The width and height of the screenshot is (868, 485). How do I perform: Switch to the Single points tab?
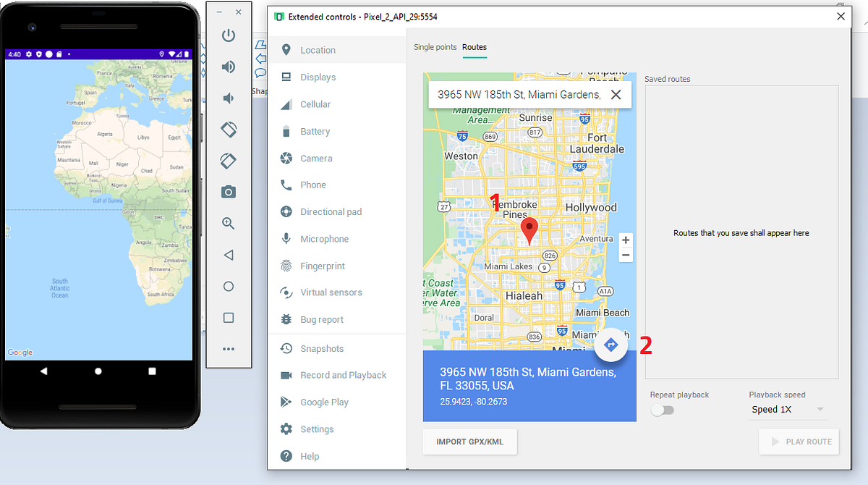[435, 46]
